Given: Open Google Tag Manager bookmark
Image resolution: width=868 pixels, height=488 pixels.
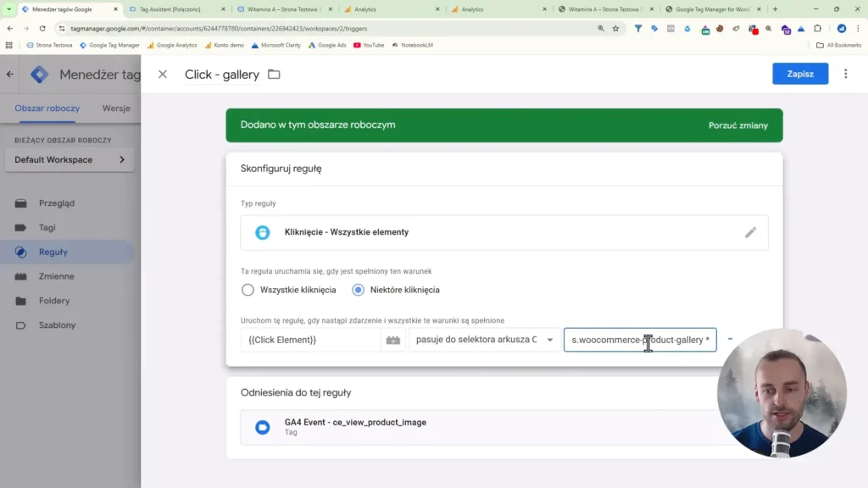Looking at the screenshot, I should tap(109, 46).
